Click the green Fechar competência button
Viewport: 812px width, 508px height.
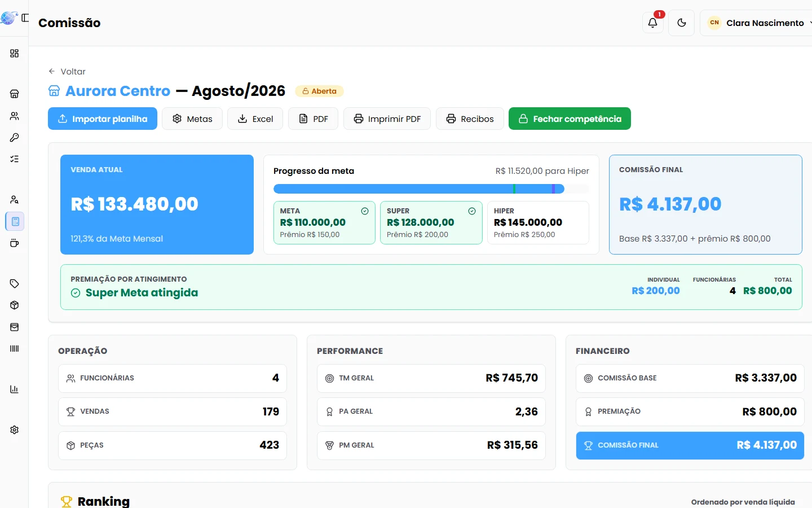click(570, 119)
